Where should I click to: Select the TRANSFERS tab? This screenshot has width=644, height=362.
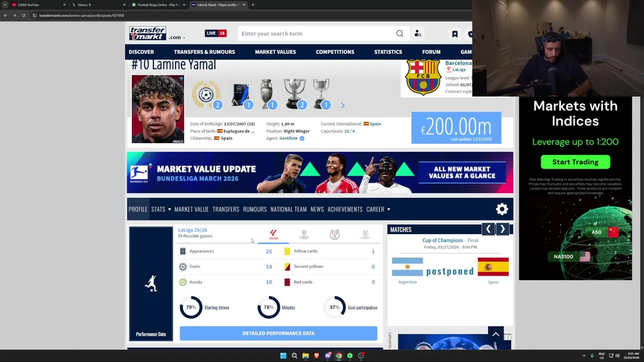click(226, 209)
